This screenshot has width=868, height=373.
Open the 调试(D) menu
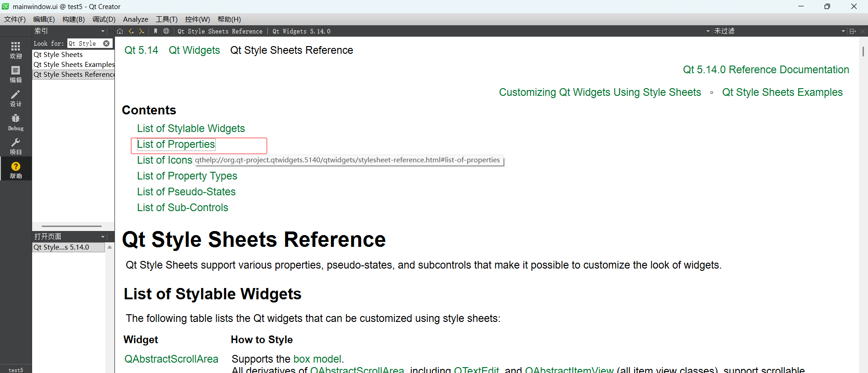pyautogui.click(x=104, y=19)
